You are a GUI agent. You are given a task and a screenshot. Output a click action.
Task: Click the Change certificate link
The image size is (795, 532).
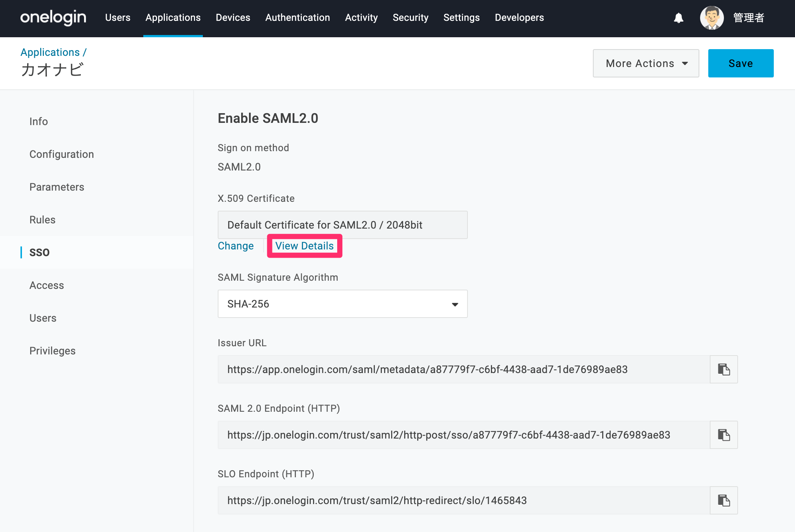click(236, 246)
